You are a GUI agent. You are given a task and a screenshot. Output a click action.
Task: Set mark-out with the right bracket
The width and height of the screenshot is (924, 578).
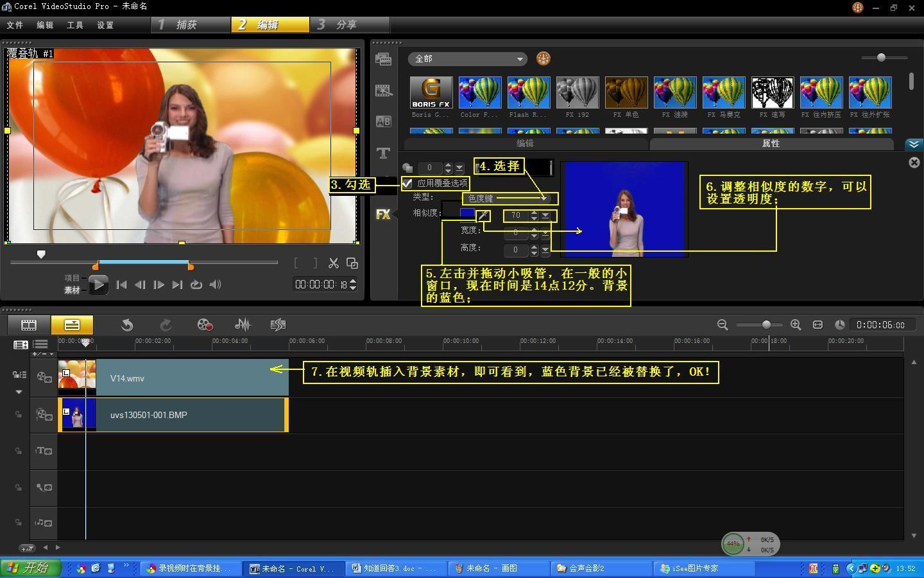(315, 263)
